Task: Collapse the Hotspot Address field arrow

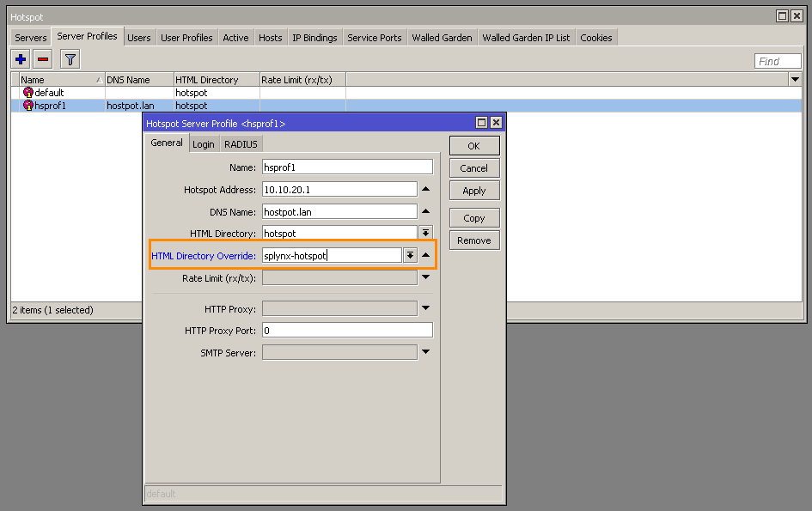Action: (x=426, y=190)
